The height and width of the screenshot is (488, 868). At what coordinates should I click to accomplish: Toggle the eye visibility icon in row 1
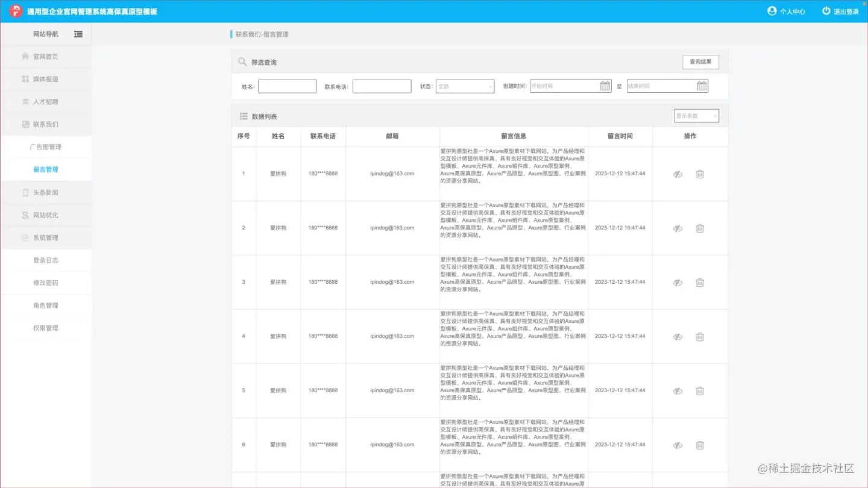pyautogui.click(x=678, y=174)
